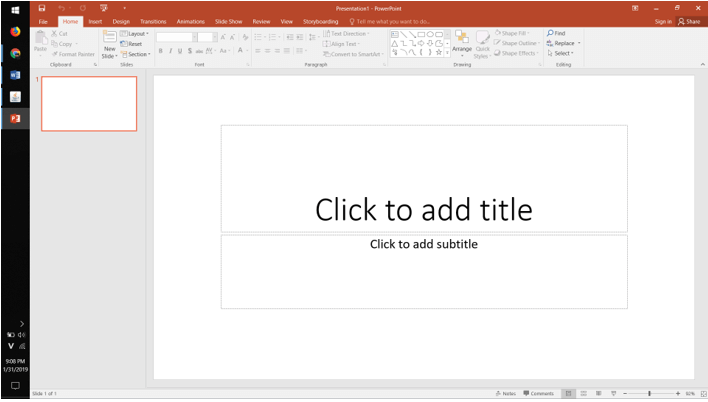Image resolution: width=708 pixels, height=402 pixels.
Task: Open the Select dropdown in Editing group
Action: [562, 53]
